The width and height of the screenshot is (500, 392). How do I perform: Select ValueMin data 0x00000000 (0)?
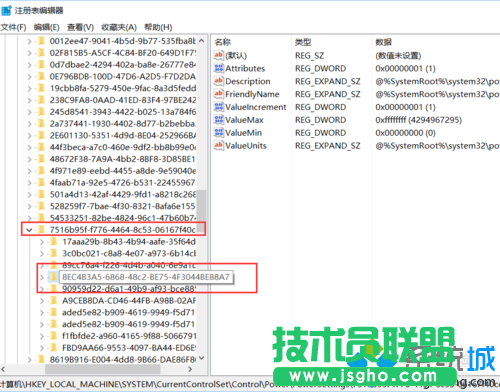[x=405, y=133]
